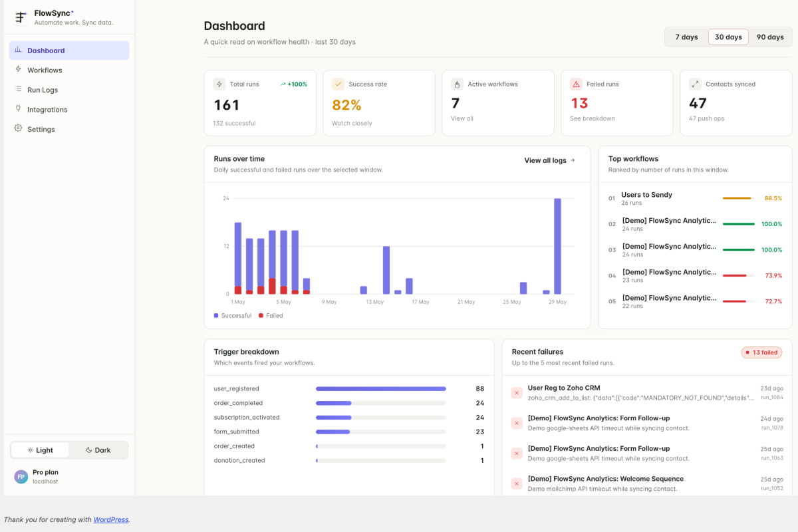798x532 pixels.
Task: Click the 100.0% value in row 02
Action: click(x=771, y=224)
